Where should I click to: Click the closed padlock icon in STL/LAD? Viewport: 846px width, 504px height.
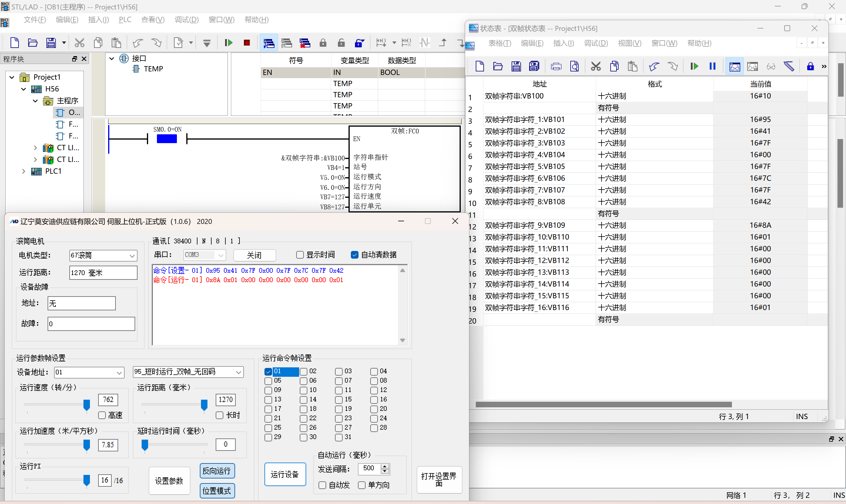(323, 43)
